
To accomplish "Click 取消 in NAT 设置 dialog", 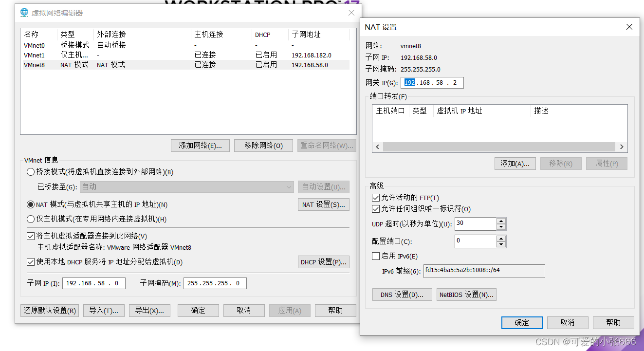I will tap(568, 323).
